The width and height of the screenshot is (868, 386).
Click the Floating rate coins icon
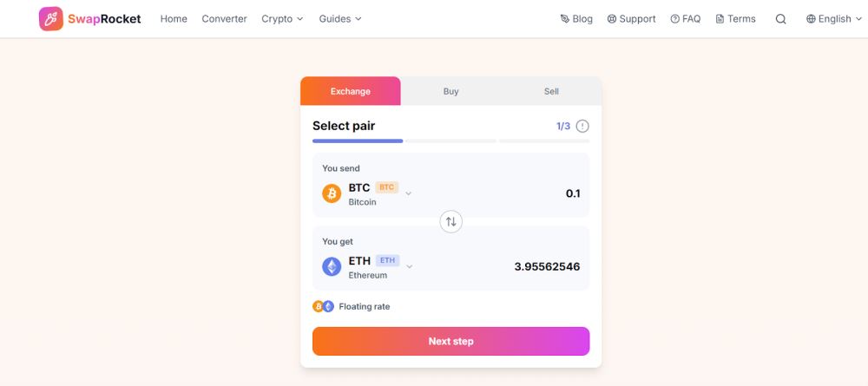[323, 306]
